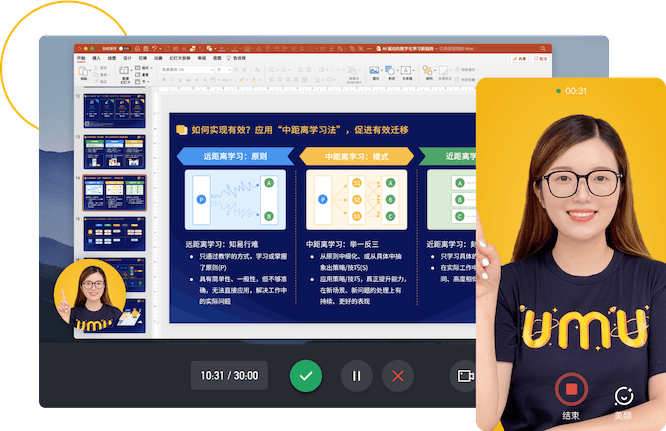Toggle the 美颜 beauty filter
The image size is (666, 431).
pyautogui.click(x=624, y=397)
